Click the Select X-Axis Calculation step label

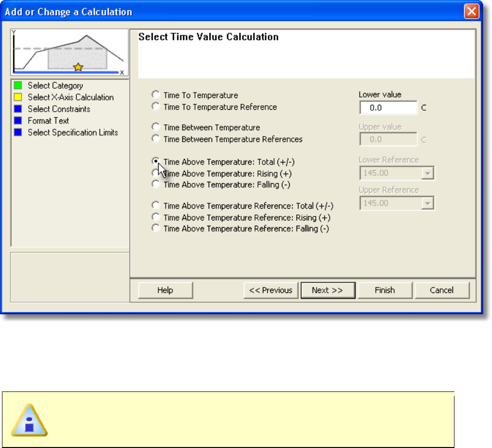coord(71,97)
